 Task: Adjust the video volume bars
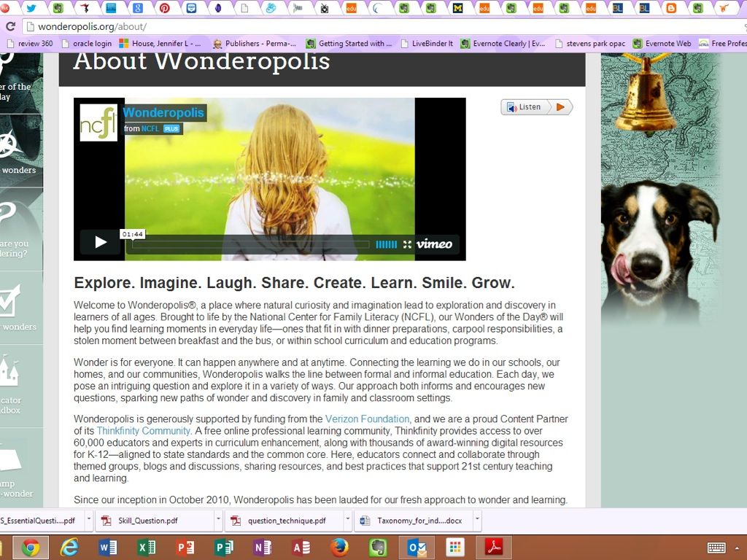click(x=386, y=244)
